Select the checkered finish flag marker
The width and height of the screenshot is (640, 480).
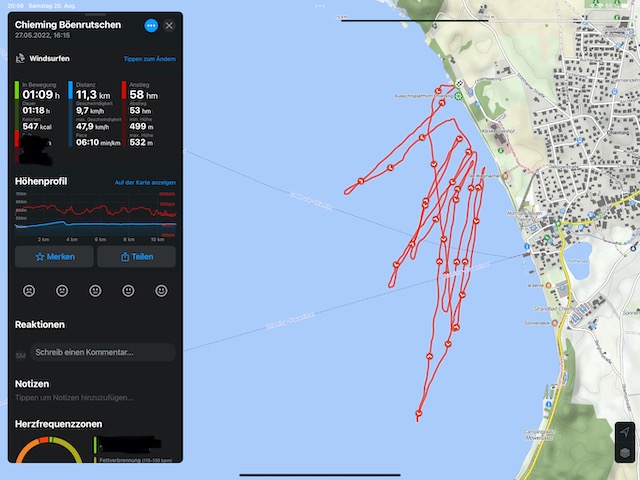pyautogui.click(x=460, y=84)
